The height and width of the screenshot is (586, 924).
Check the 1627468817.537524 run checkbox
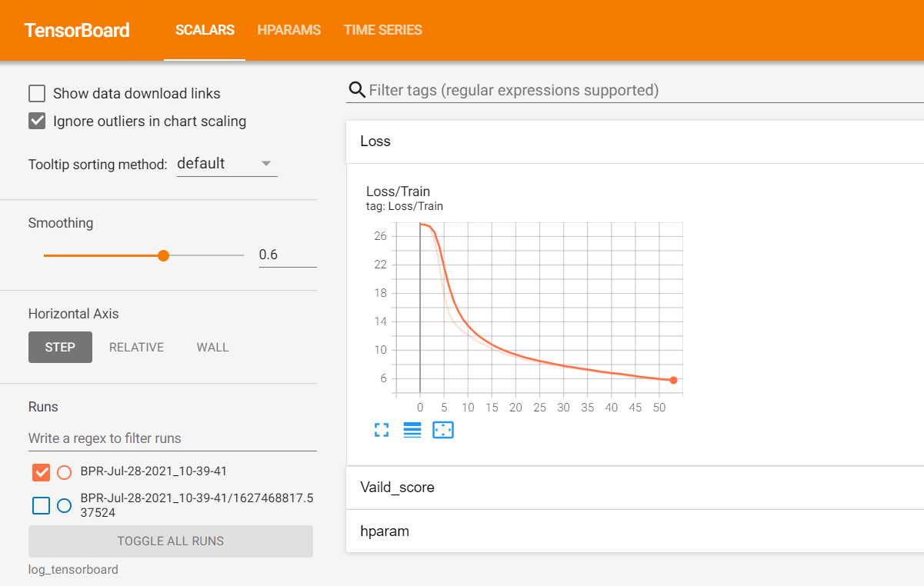(42, 505)
